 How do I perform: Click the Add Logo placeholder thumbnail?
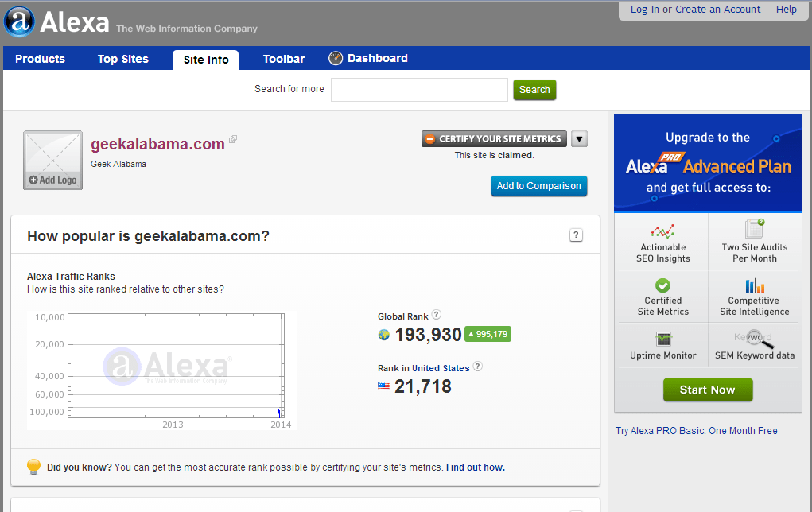pos(52,160)
